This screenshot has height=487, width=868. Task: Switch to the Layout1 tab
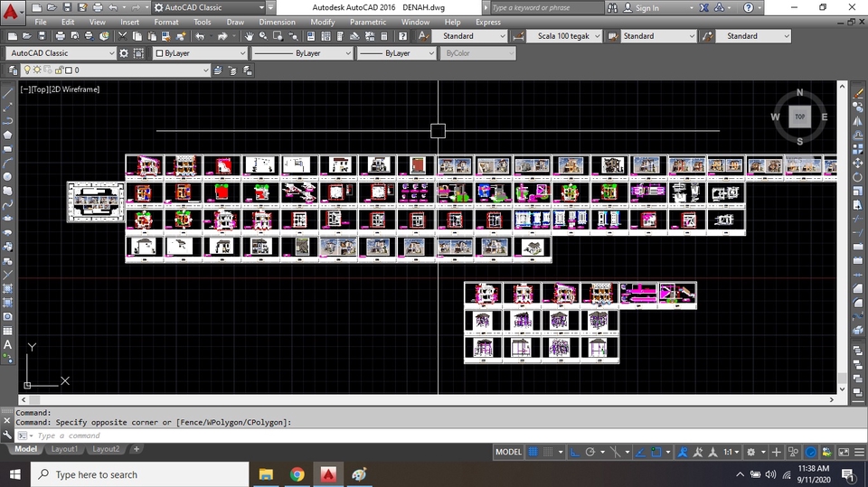tap(64, 449)
